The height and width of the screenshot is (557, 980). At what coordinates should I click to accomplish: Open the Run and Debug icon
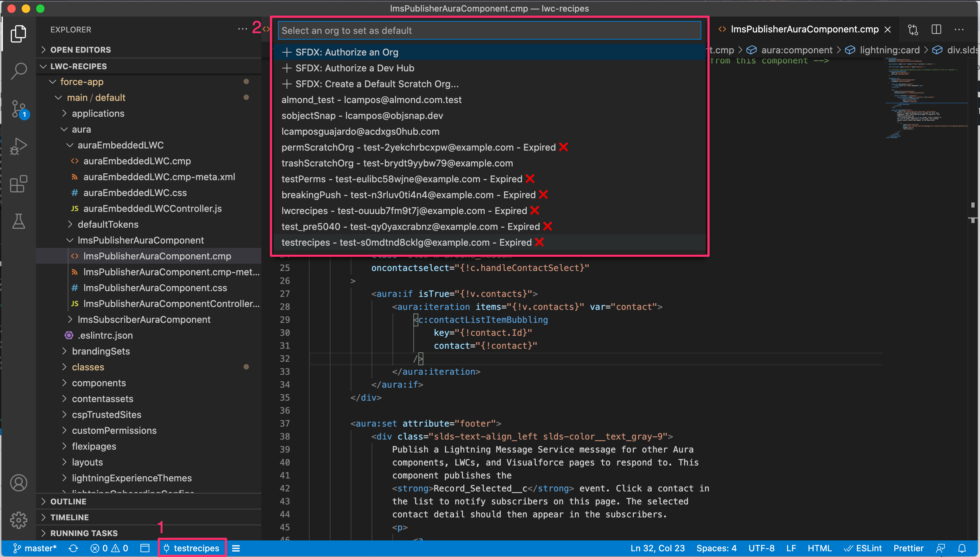18,146
